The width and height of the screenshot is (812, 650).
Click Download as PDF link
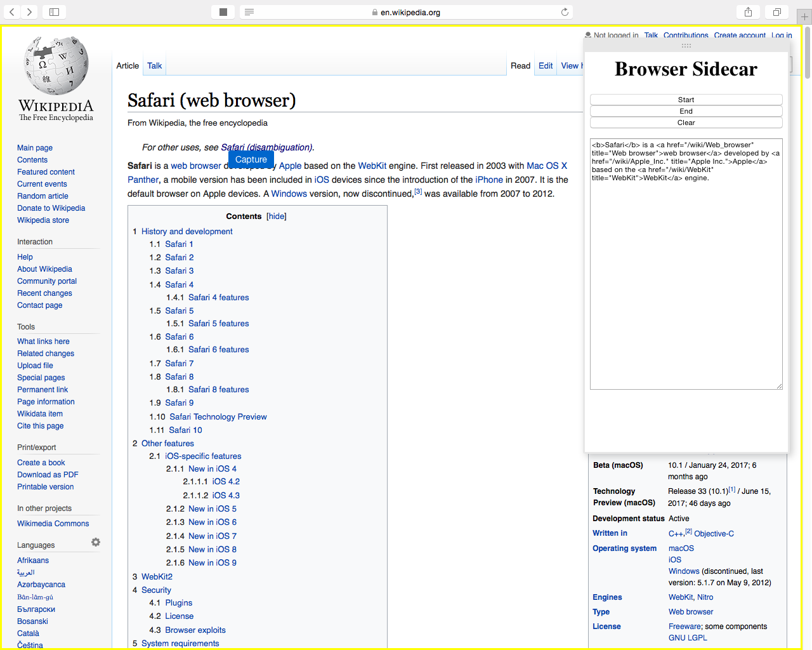48,475
